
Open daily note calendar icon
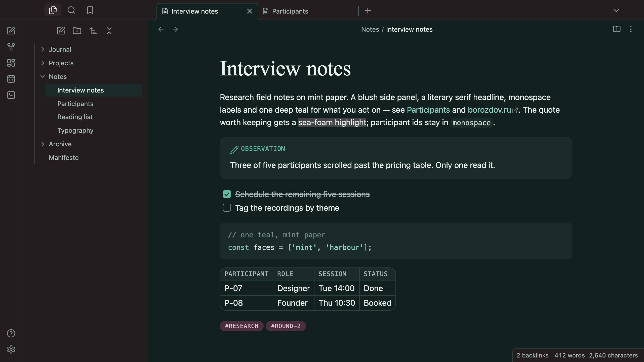(11, 79)
